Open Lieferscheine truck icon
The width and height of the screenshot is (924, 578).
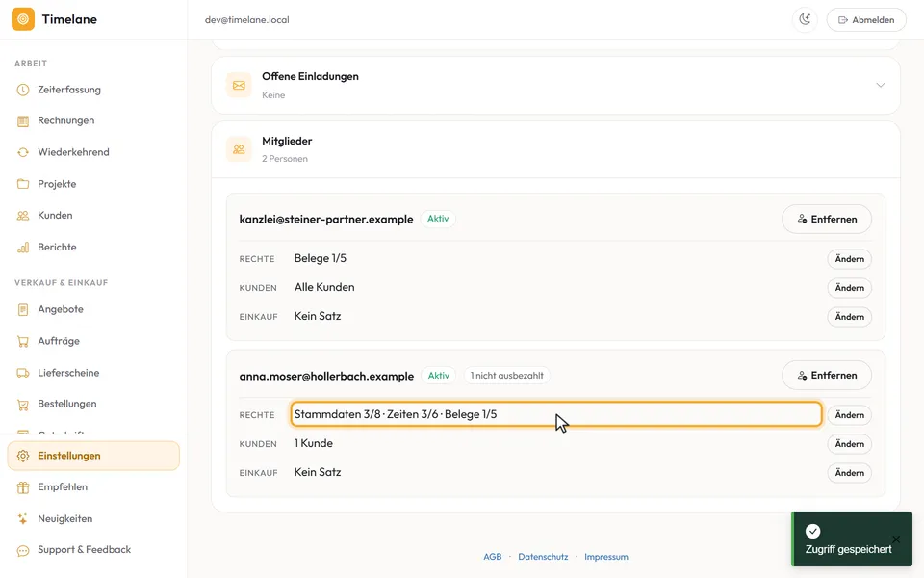pos(23,373)
